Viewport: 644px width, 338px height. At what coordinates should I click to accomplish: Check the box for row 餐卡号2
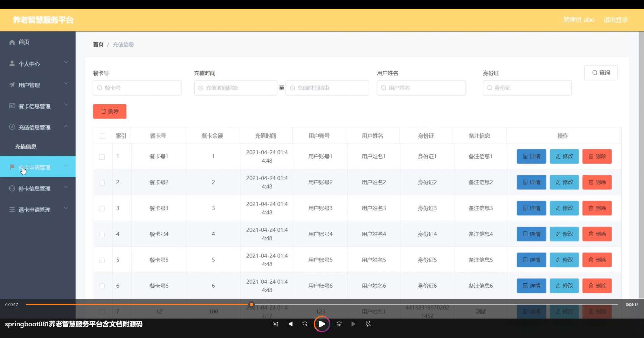click(x=102, y=182)
